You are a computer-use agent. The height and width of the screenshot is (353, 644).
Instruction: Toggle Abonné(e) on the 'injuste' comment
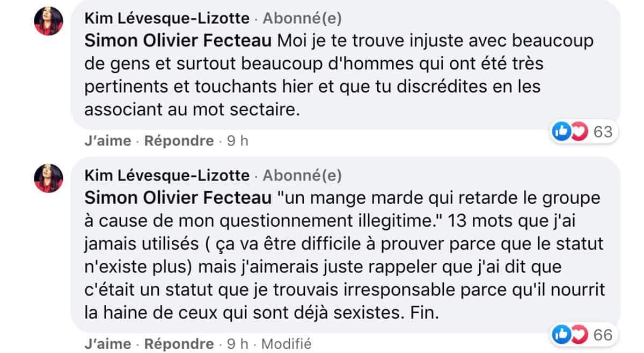click(x=303, y=19)
